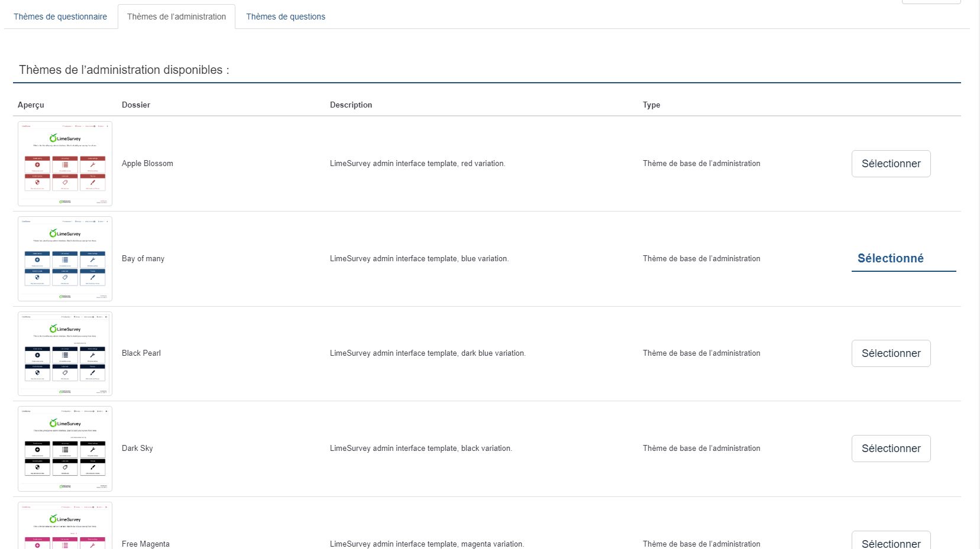Open Apple Blossom preview thumbnail

tap(65, 164)
